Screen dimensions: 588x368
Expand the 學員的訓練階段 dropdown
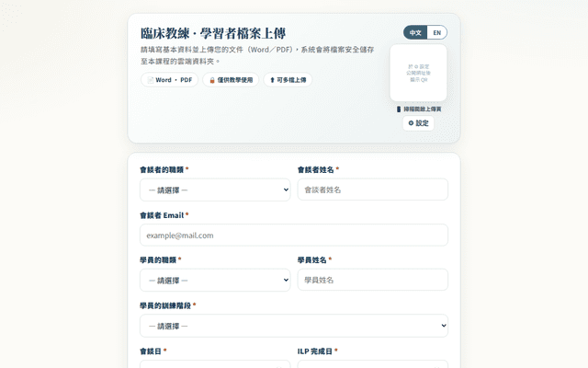tap(294, 326)
